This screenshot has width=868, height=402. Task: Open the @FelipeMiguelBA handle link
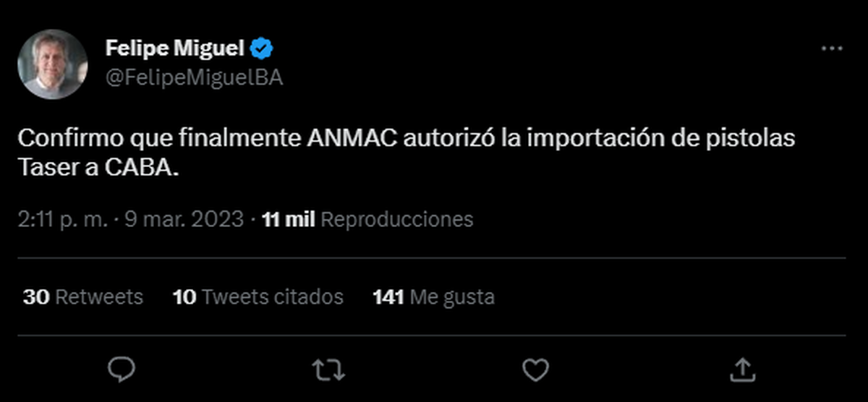coord(194,77)
